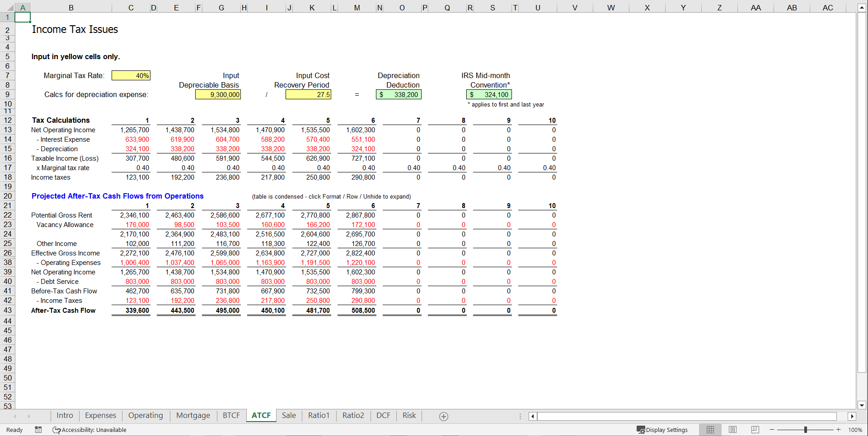Click the horizontal scrollbar right arrow
868x436 pixels.
(852, 416)
